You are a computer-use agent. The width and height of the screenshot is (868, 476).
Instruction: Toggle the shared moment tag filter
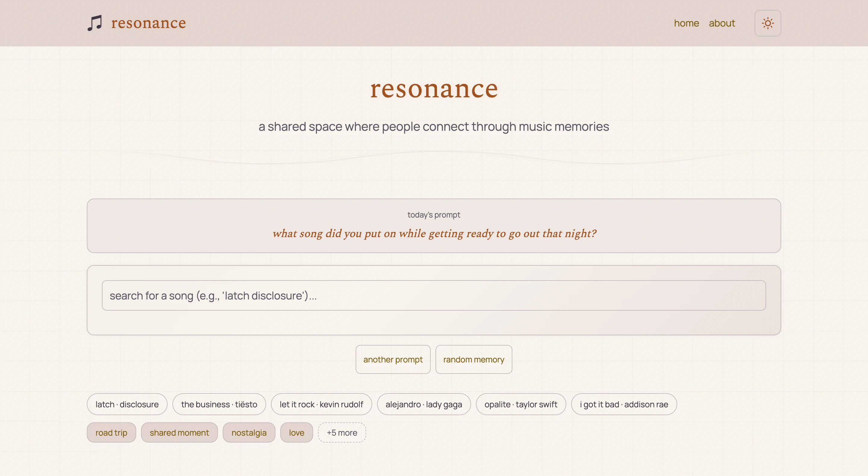(179, 433)
